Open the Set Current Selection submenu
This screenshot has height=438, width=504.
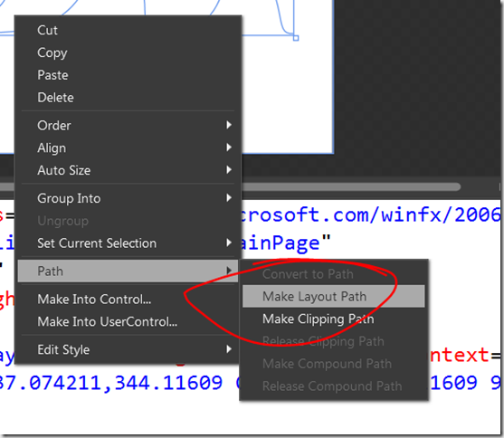pos(128,243)
